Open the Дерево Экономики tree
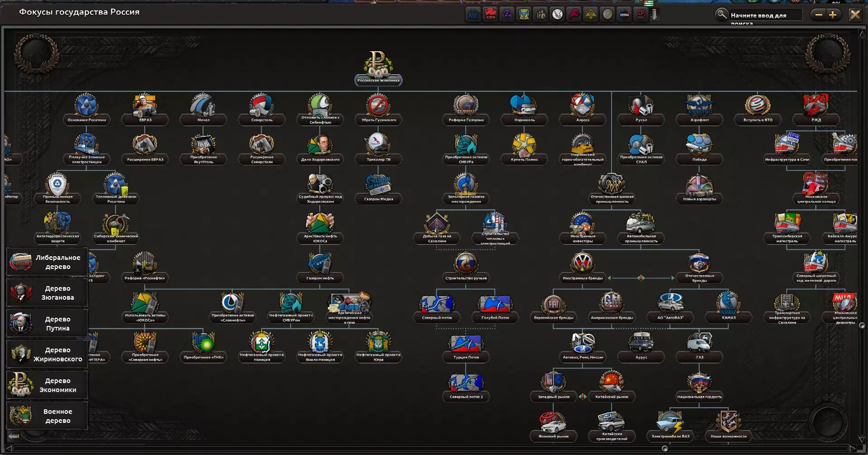868x455 pixels. pos(47,385)
